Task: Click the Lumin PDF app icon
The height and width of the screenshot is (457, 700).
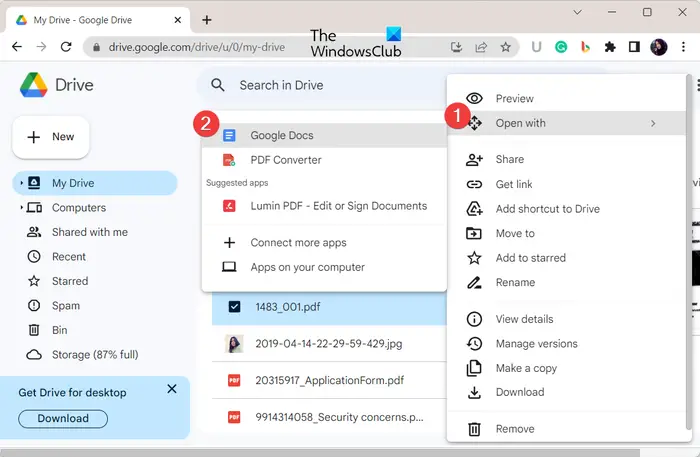Action: pos(229,206)
